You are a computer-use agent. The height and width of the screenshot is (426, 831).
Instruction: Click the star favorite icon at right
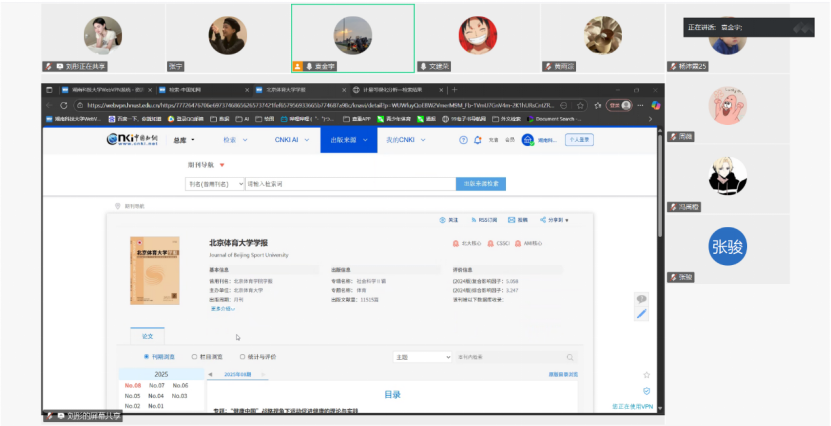click(646, 374)
